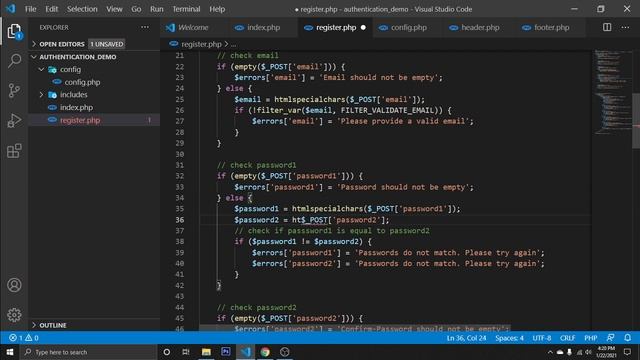This screenshot has height=360, width=640.
Task: Switch to the footer.php tab
Action: [x=551, y=27]
